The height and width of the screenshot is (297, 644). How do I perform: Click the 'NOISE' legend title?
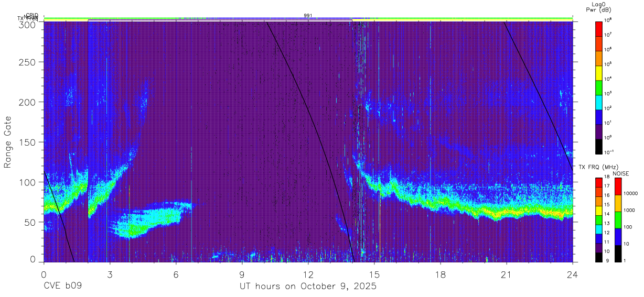point(620,173)
